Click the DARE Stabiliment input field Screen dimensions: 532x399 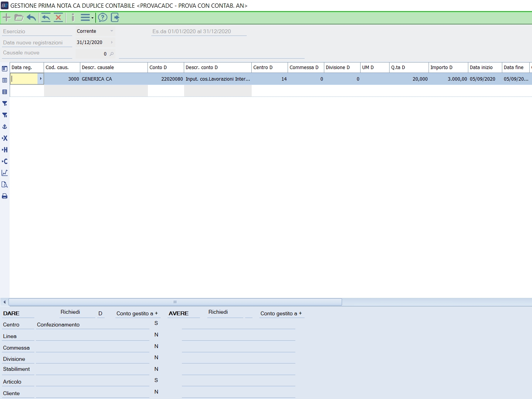(93, 370)
